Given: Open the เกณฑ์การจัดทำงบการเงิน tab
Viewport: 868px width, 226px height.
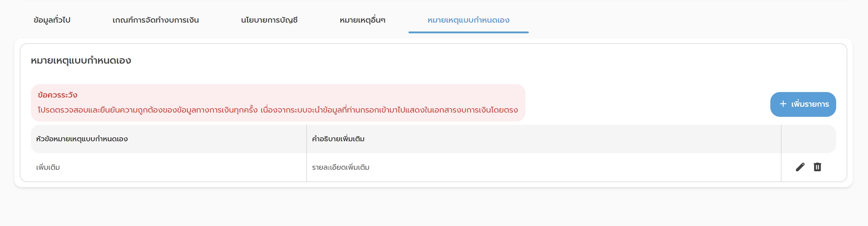Looking at the screenshot, I should click(x=156, y=20).
